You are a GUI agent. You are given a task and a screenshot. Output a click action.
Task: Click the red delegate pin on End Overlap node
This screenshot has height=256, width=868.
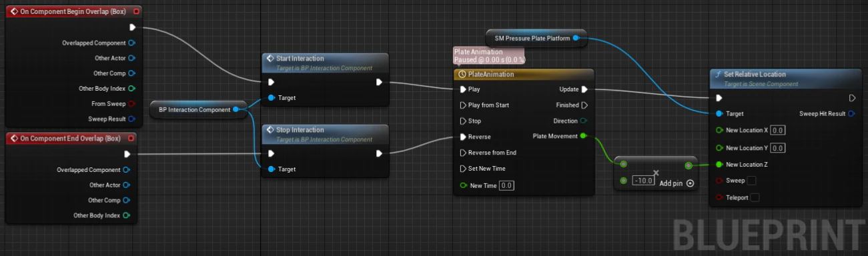click(132, 139)
